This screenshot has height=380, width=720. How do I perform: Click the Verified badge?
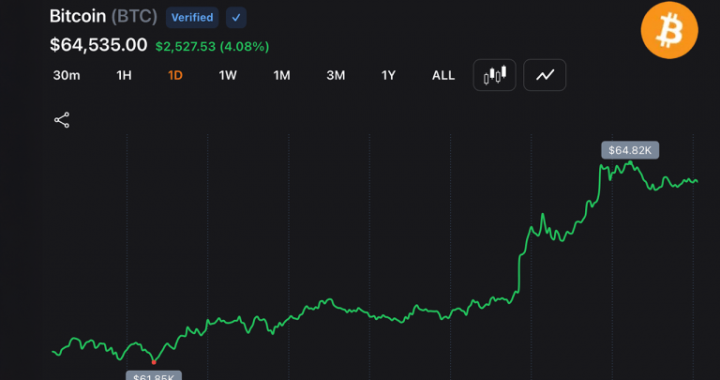(x=192, y=18)
